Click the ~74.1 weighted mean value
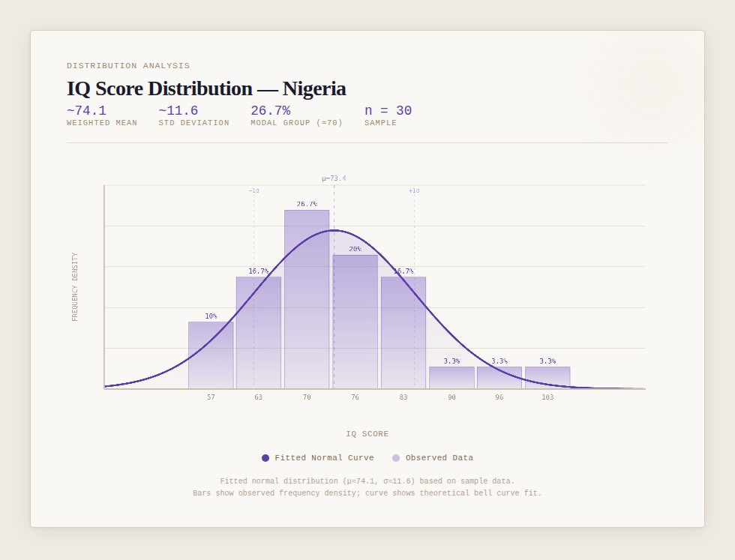The width and height of the screenshot is (735, 560). click(x=87, y=111)
